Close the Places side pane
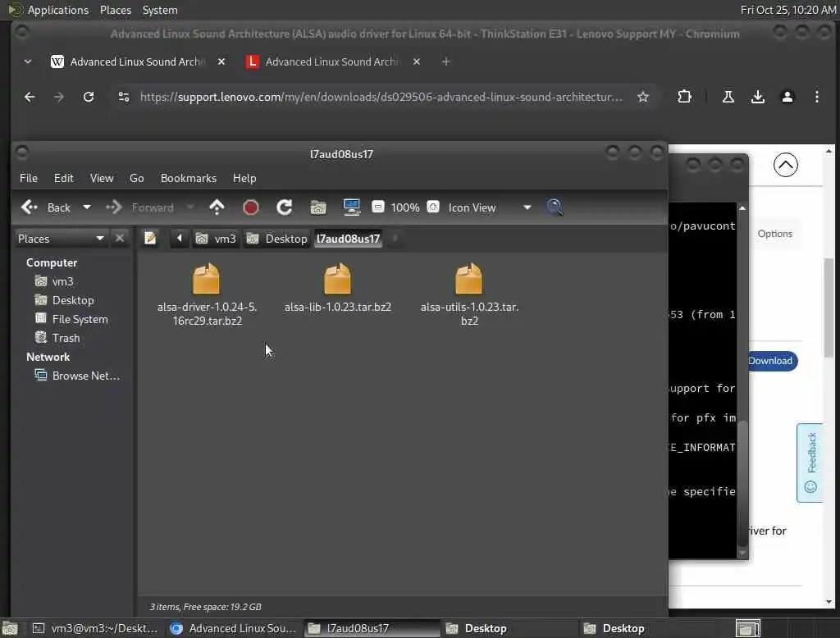The height and width of the screenshot is (638, 840). pos(120,239)
